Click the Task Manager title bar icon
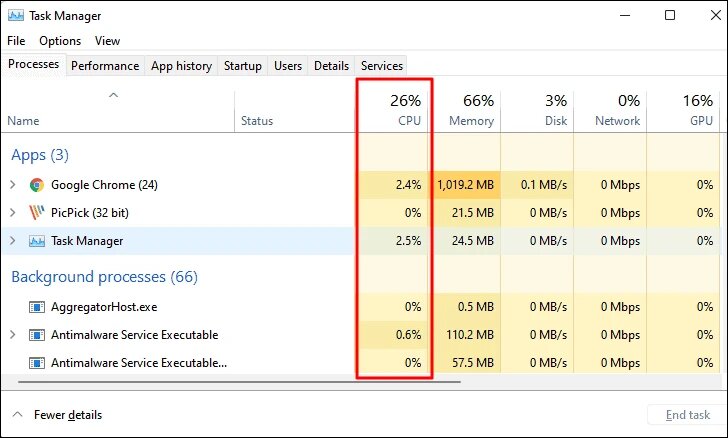The image size is (728, 438). pyautogui.click(x=16, y=15)
